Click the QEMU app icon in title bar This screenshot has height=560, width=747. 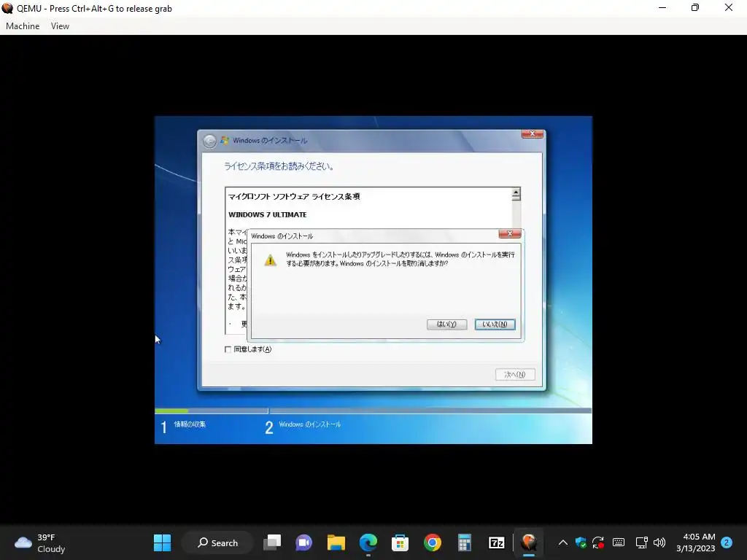(x=7, y=8)
